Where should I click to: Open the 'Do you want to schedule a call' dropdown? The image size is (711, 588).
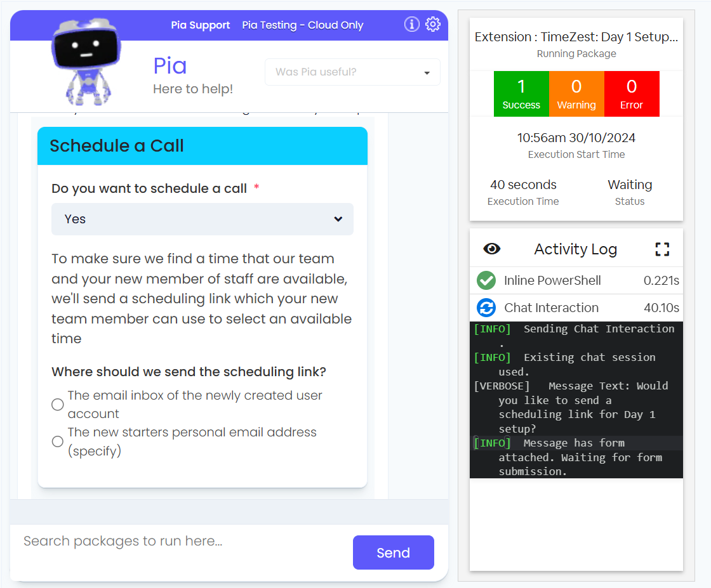pyautogui.click(x=203, y=219)
